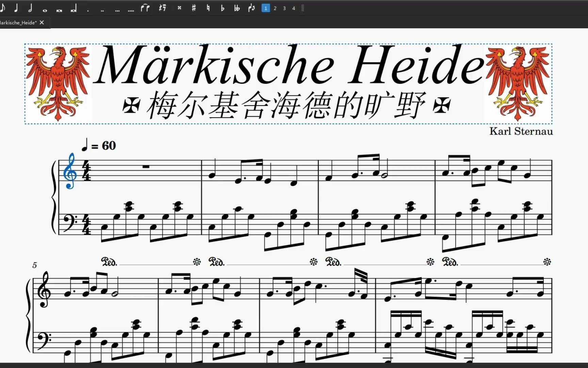Apply natural accidental
The width and height of the screenshot is (588, 368).
[x=208, y=8]
